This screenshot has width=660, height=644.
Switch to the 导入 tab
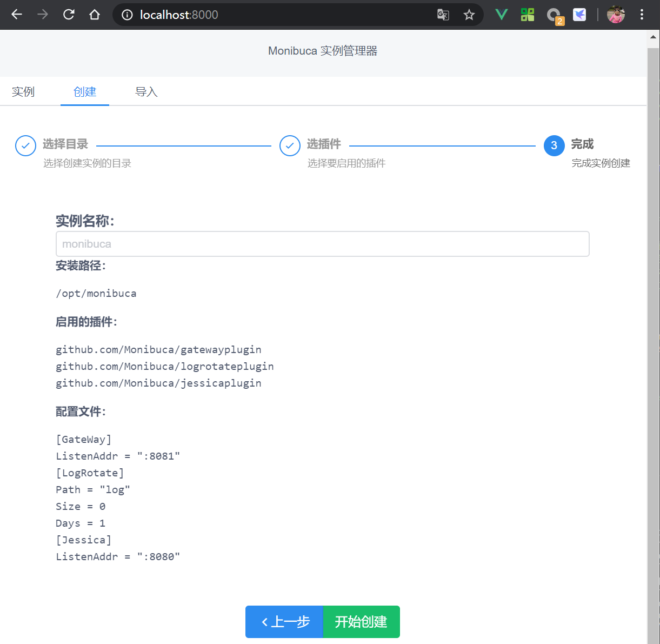pos(146,92)
